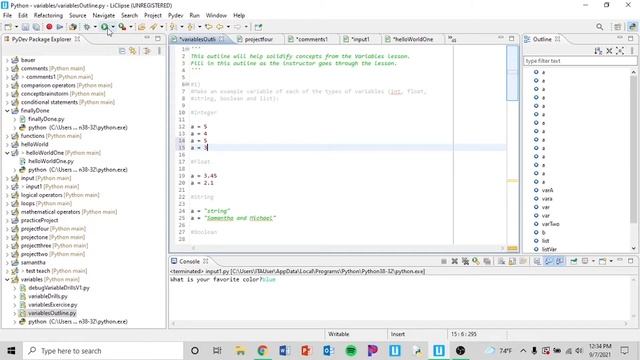The width and height of the screenshot is (640, 360).
Task: Click the Back navigation arrow in toolbar
Action: pyautogui.click(x=220, y=27)
